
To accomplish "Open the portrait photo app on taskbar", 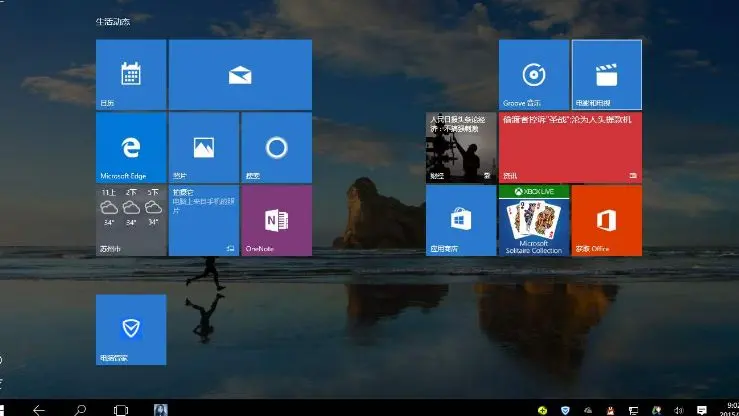I will click(161, 410).
